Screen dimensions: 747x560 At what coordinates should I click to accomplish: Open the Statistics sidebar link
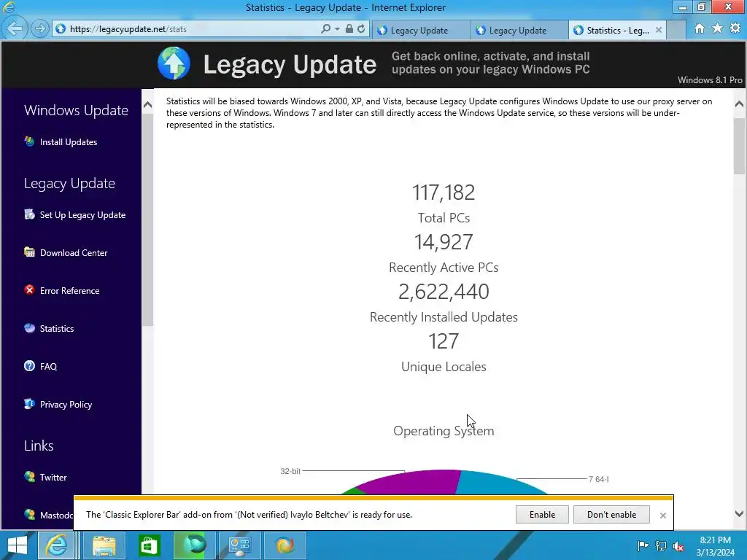(57, 329)
